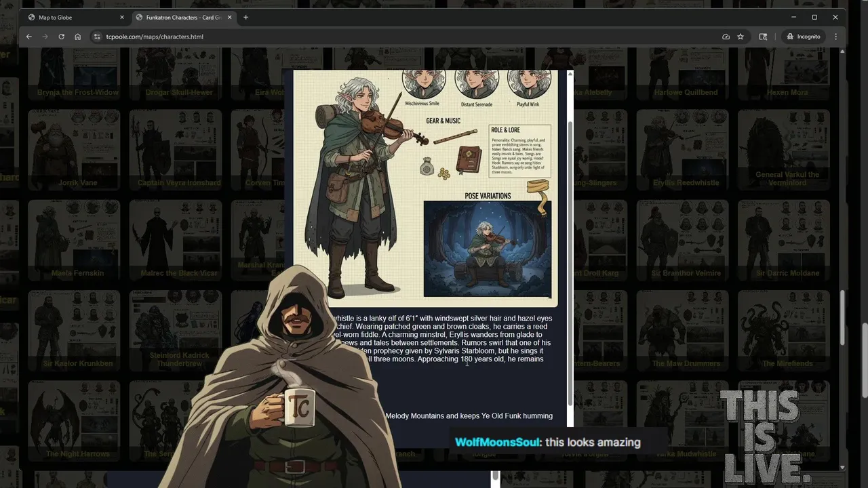The width and height of the screenshot is (868, 488).
Task: Go back to the previous page
Action: coord(28,37)
